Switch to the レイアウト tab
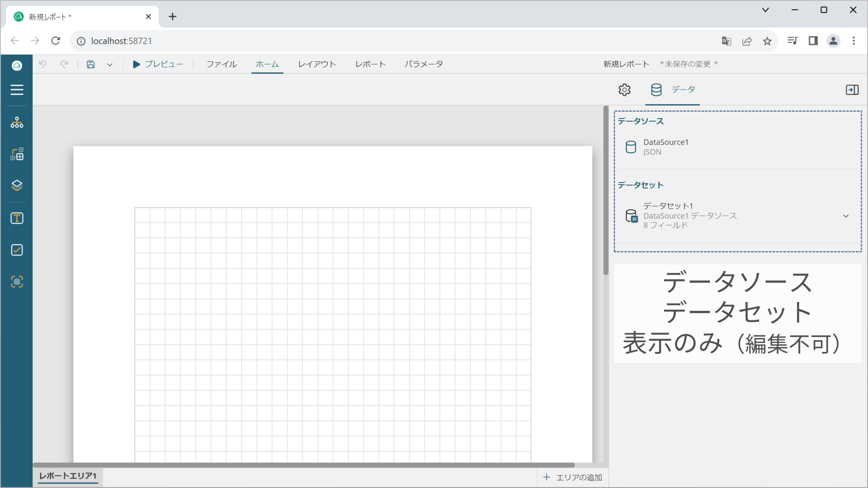This screenshot has height=488, width=868. 317,64
